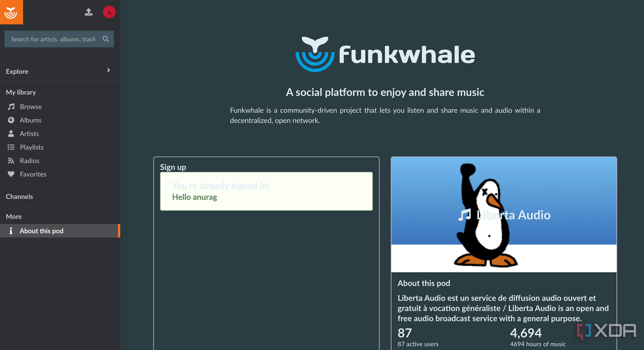Click the Sign up heading
The width and height of the screenshot is (644, 350).
point(173,167)
